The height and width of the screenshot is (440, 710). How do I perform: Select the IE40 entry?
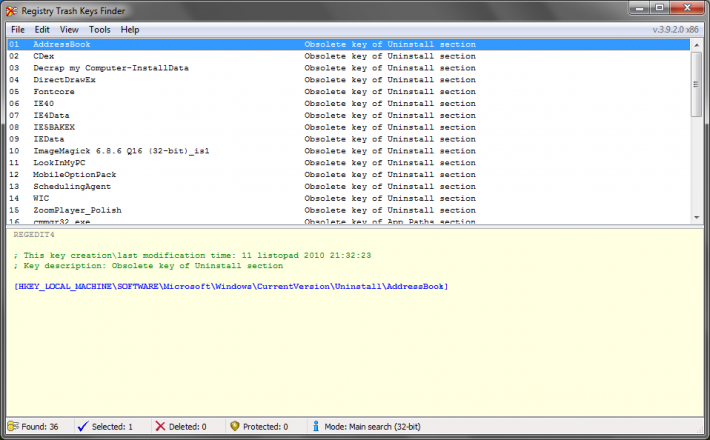tap(349, 104)
